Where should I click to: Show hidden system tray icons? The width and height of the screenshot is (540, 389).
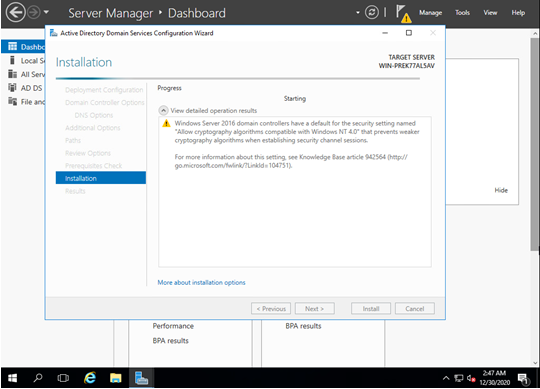pos(446,378)
